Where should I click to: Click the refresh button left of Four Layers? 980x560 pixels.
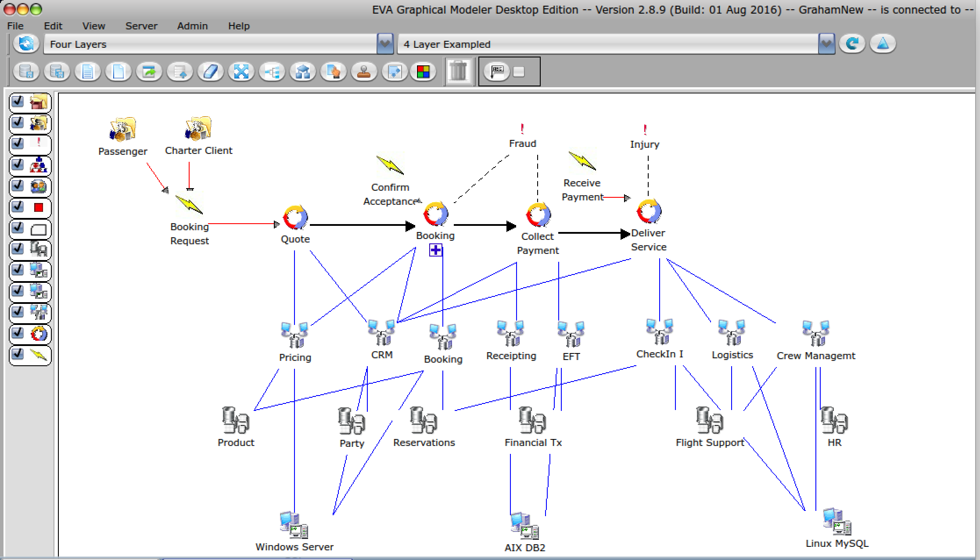(26, 43)
